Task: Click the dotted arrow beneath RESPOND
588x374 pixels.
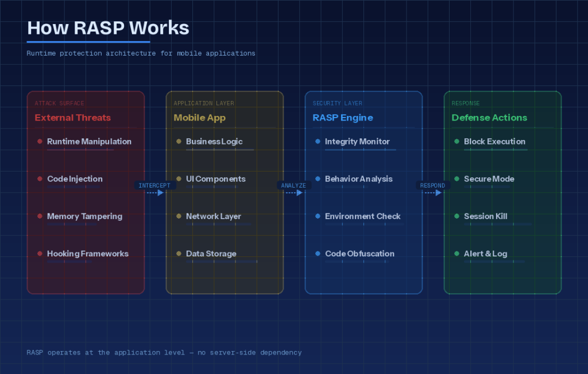Action: coord(432,193)
